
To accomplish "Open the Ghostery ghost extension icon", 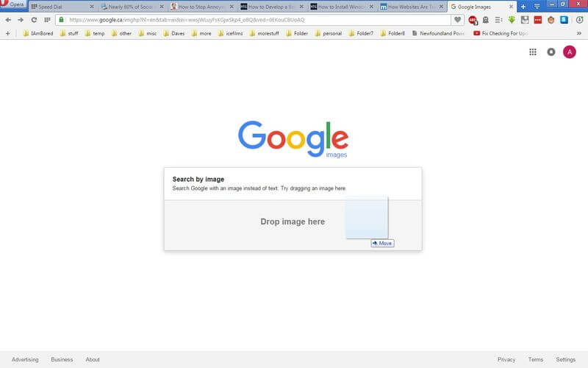I will click(x=486, y=20).
